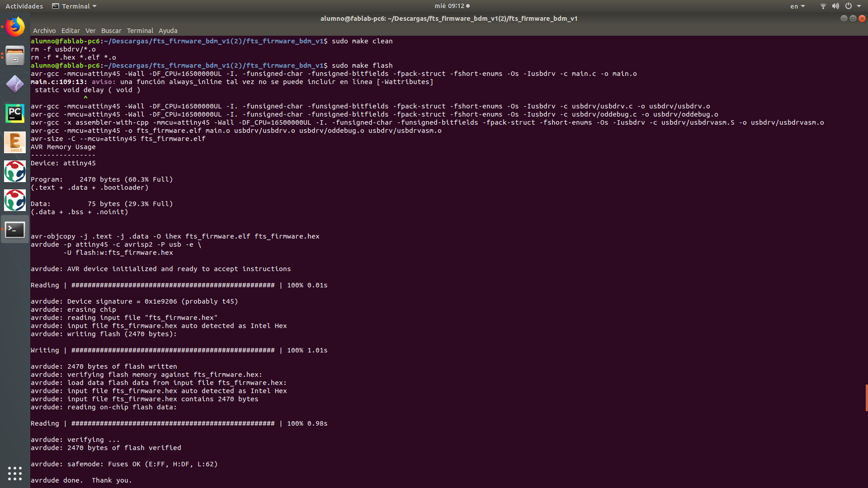The image size is (868, 488).
Task: Open the Wi-Fi network status icon
Action: click(x=823, y=6)
